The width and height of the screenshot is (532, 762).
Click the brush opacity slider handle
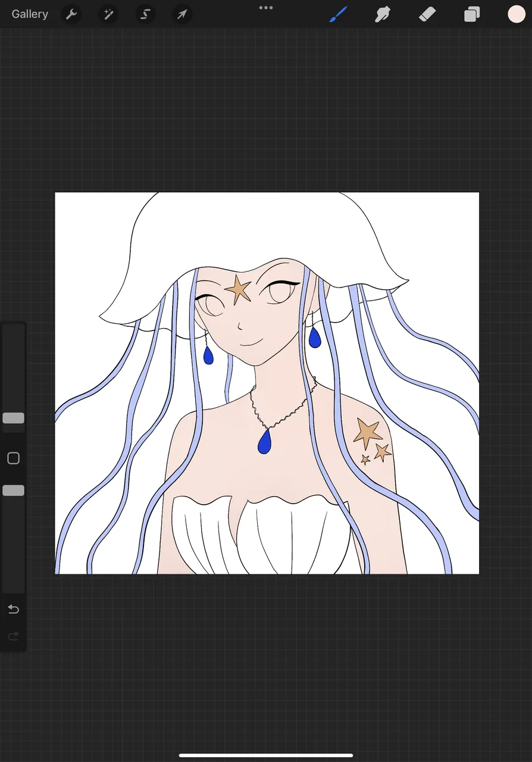click(x=13, y=491)
